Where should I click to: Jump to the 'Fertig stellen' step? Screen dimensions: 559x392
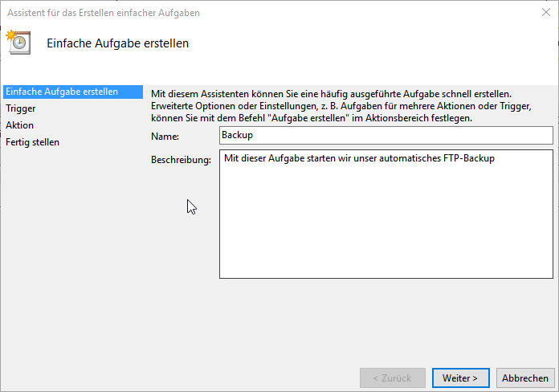click(33, 142)
